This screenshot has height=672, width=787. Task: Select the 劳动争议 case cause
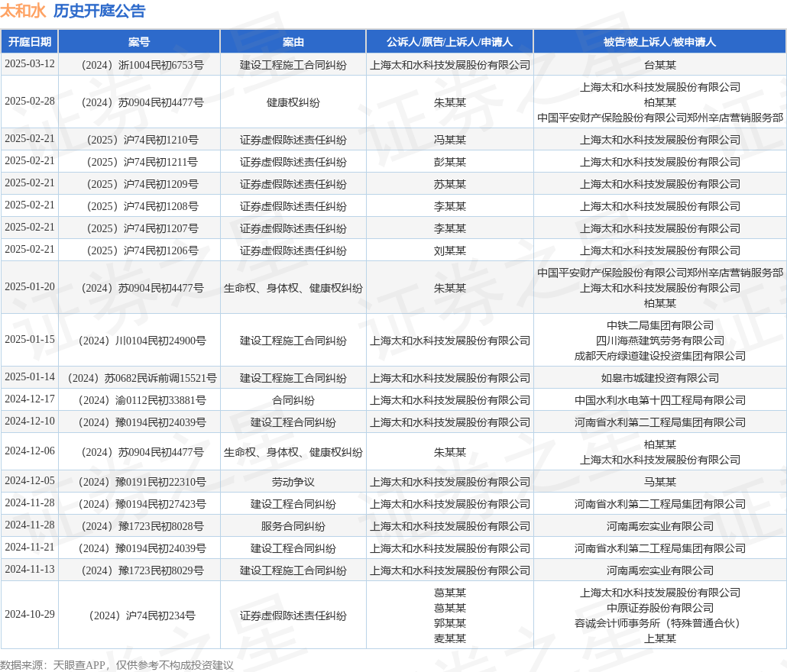(x=293, y=482)
